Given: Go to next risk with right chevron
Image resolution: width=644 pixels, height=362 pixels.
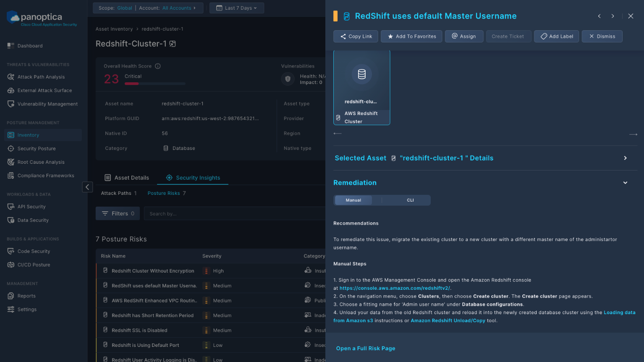Looking at the screenshot, I should pyautogui.click(x=613, y=16).
